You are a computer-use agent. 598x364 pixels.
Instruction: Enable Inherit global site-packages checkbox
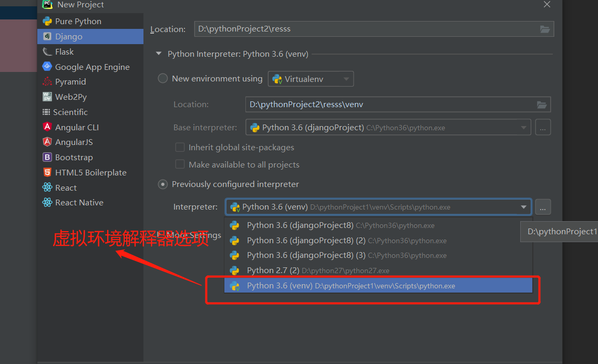[x=180, y=147]
